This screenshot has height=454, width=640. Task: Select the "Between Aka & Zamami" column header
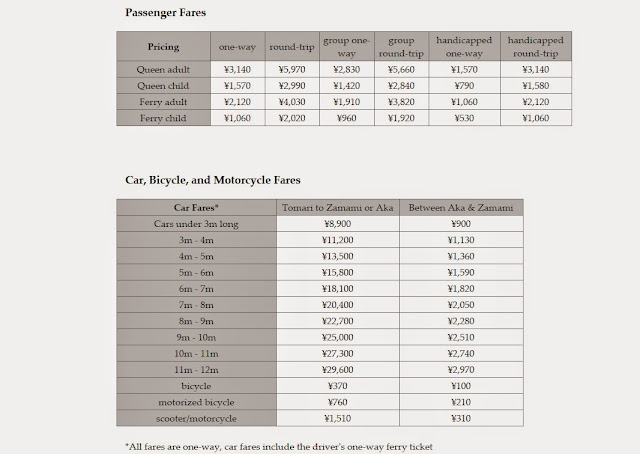pyautogui.click(x=460, y=207)
